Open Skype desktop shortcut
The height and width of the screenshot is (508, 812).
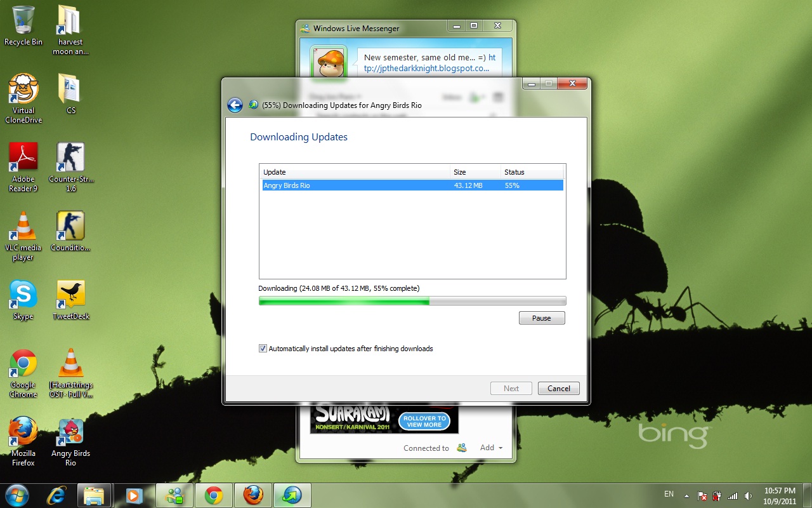tap(23, 300)
